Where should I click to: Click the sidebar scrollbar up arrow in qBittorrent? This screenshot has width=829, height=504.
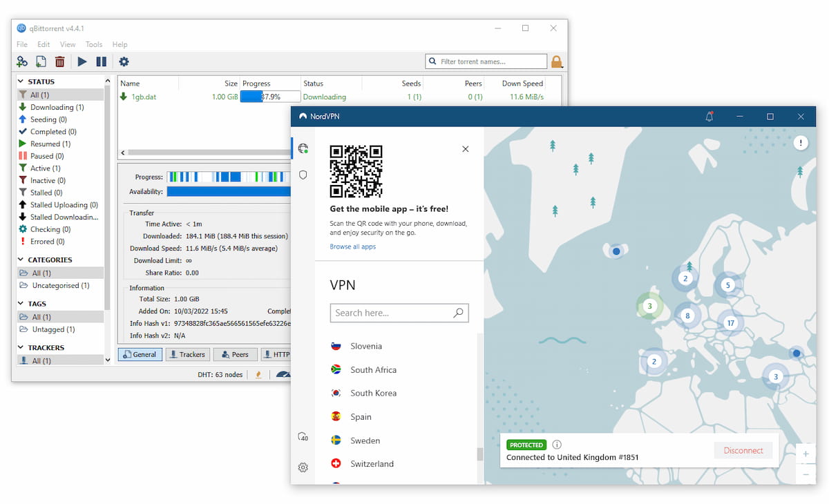pyautogui.click(x=107, y=81)
